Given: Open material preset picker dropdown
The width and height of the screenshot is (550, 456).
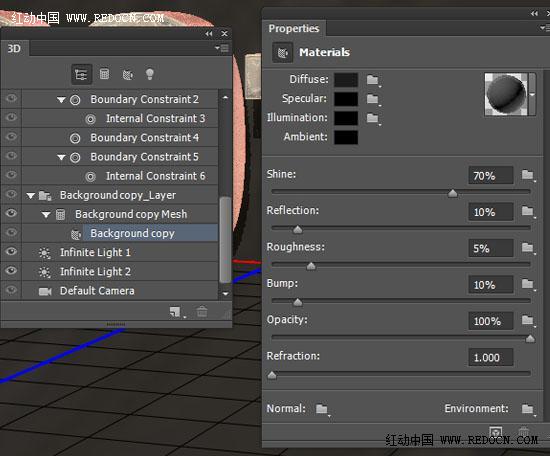Looking at the screenshot, I should pyautogui.click(x=532, y=94).
